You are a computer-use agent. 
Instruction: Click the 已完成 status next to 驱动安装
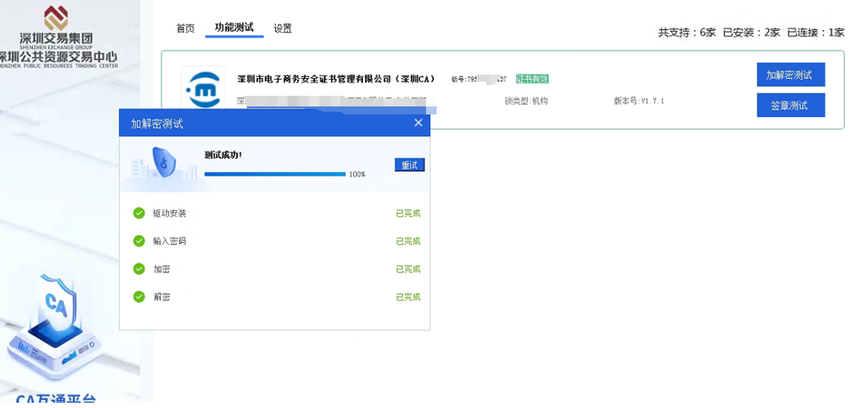pos(407,214)
